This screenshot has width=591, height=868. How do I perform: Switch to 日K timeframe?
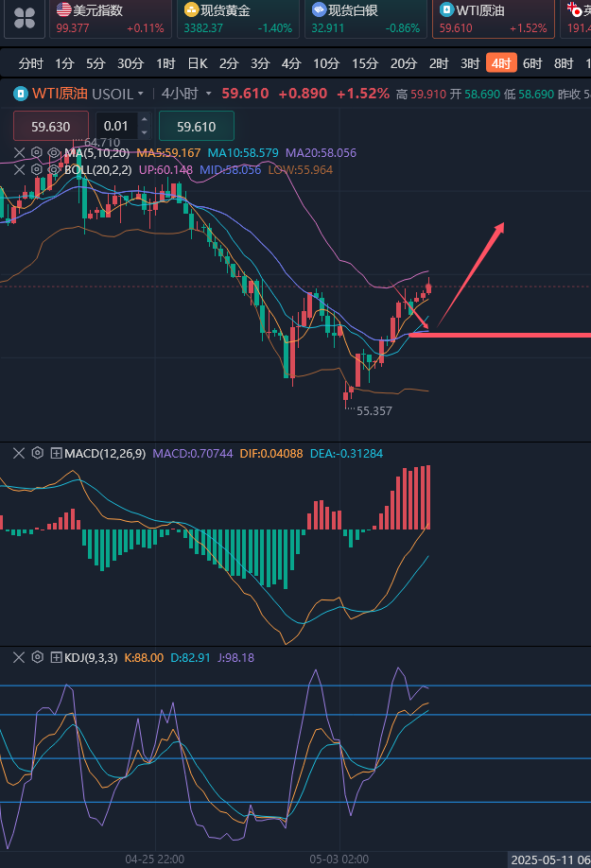pos(198,63)
